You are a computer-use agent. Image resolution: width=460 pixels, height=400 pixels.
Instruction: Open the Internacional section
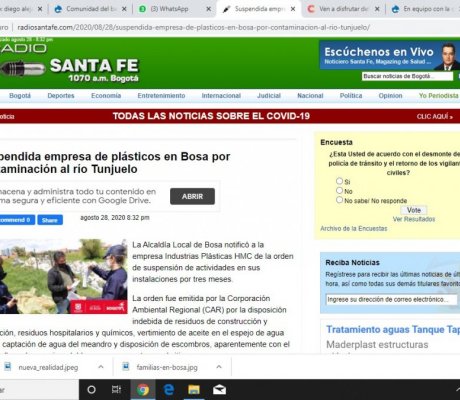point(221,96)
